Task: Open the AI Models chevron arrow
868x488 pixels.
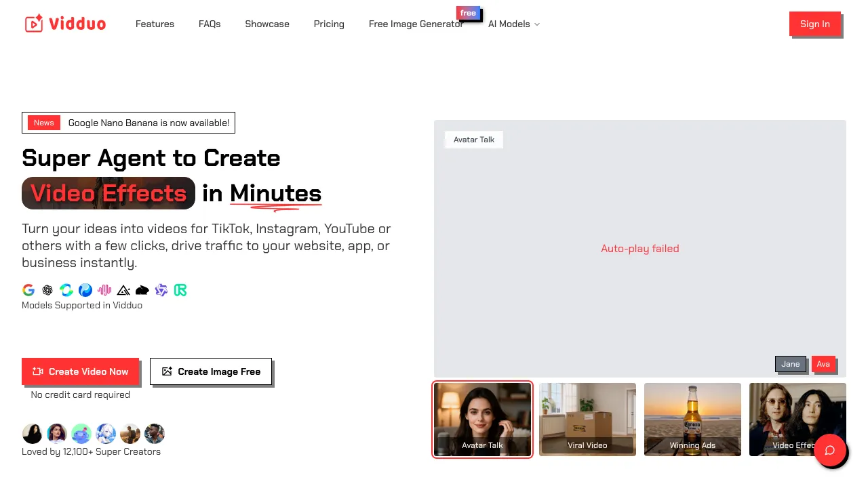Action: (536, 24)
